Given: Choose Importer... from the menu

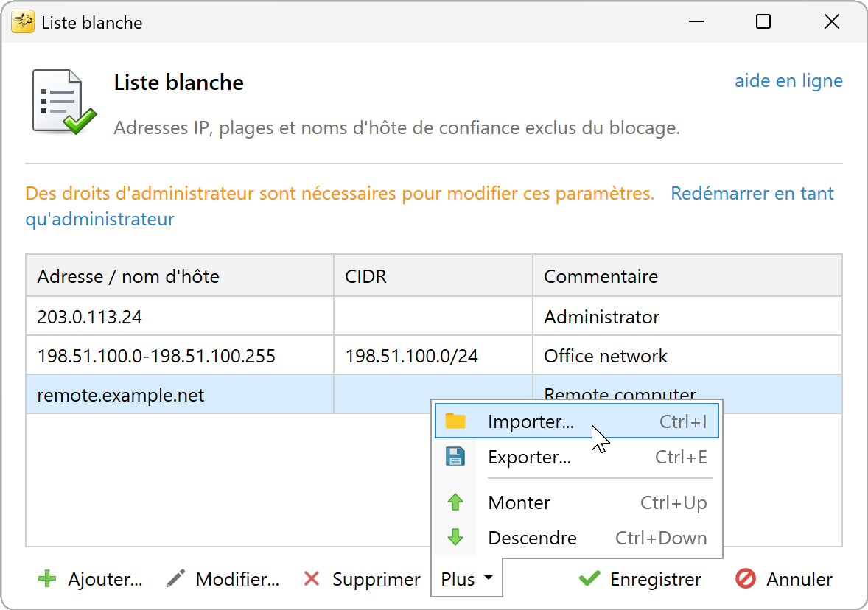Looking at the screenshot, I should tap(577, 421).
